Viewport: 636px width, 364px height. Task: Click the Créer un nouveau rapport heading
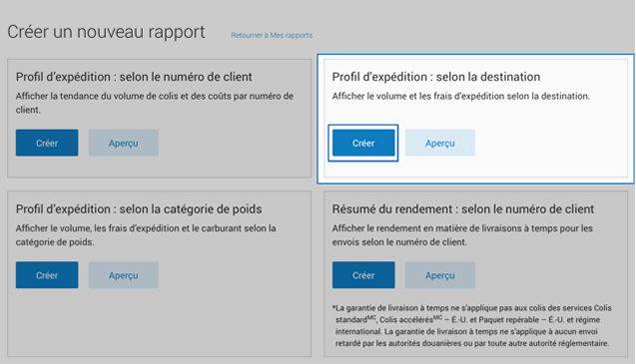click(106, 32)
